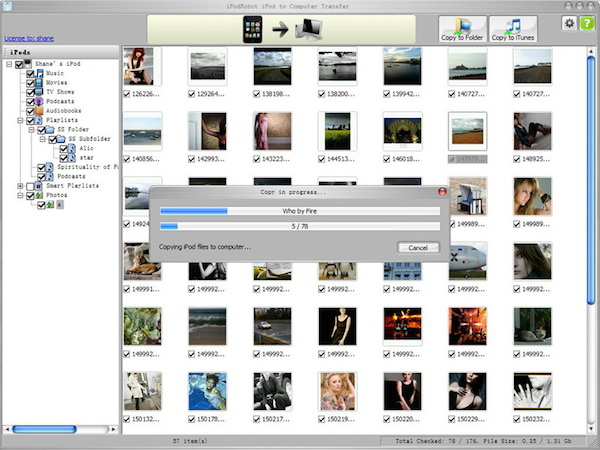This screenshot has width=600, height=450.
Task: Open the License to: shane link
Action: pos(28,38)
